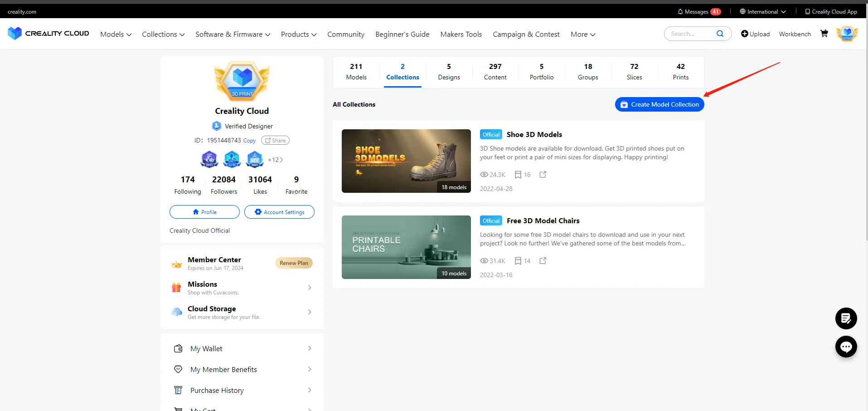The height and width of the screenshot is (411, 868).
Task: Copy the user ID link
Action: click(249, 141)
